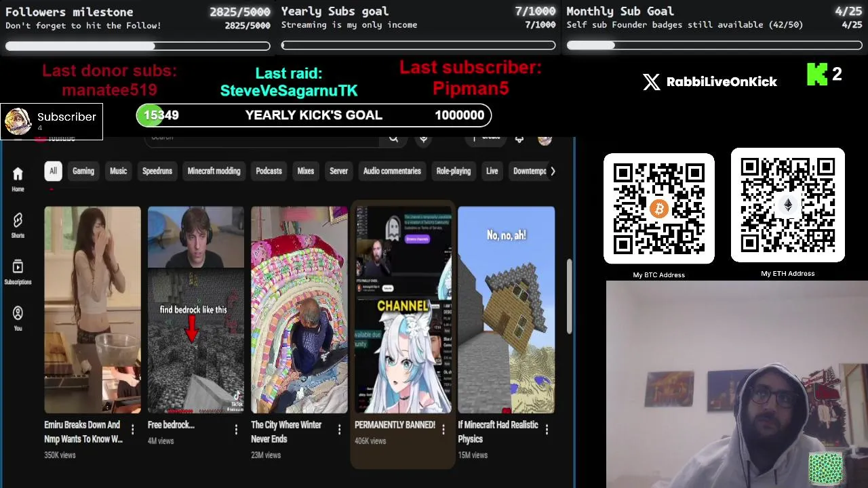Screen dimensions: 868x488
Task: Open options for The City Where Winter video
Action: (x=340, y=429)
